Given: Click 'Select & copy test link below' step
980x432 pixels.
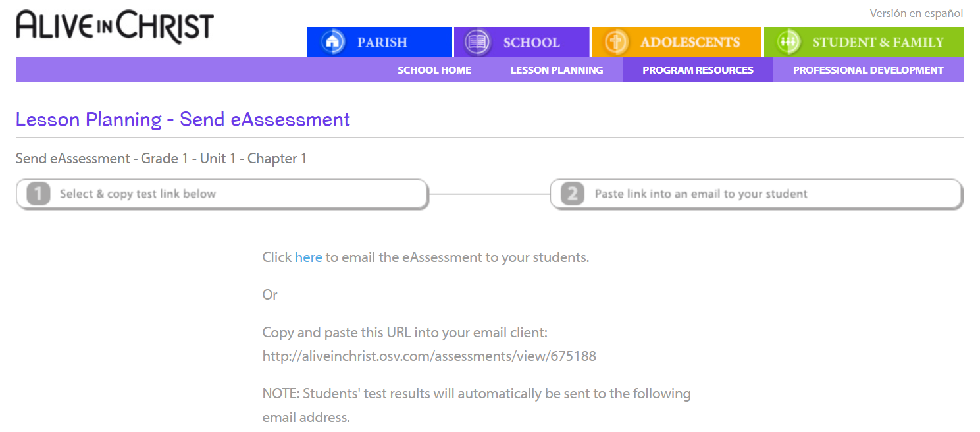Looking at the screenshot, I should [222, 194].
